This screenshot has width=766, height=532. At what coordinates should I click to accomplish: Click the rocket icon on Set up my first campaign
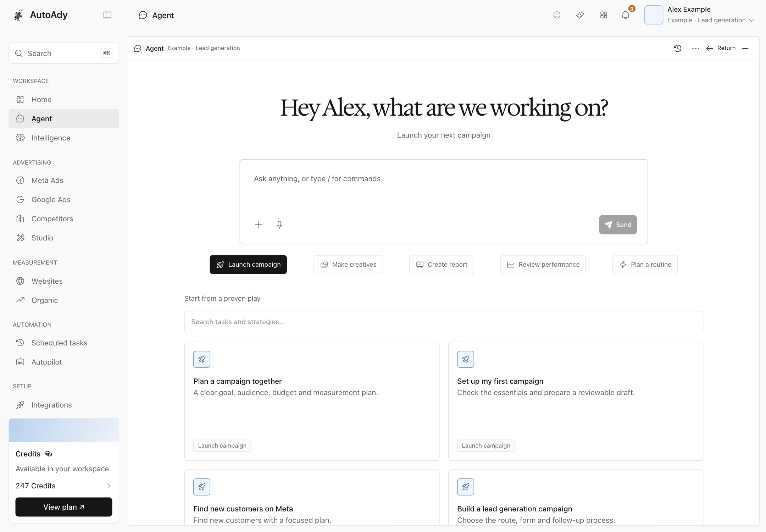pos(466,359)
